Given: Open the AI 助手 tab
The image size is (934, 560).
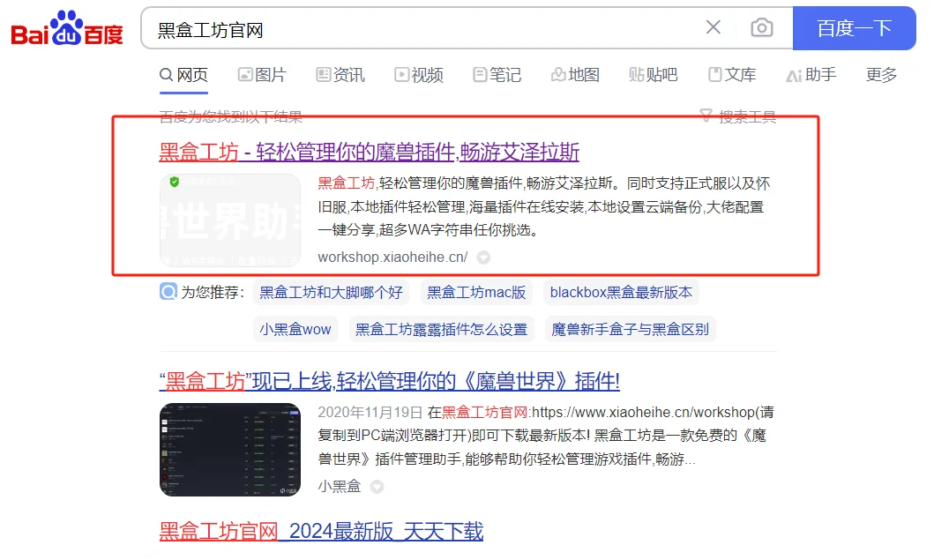Looking at the screenshot, I should coord(811,75).
